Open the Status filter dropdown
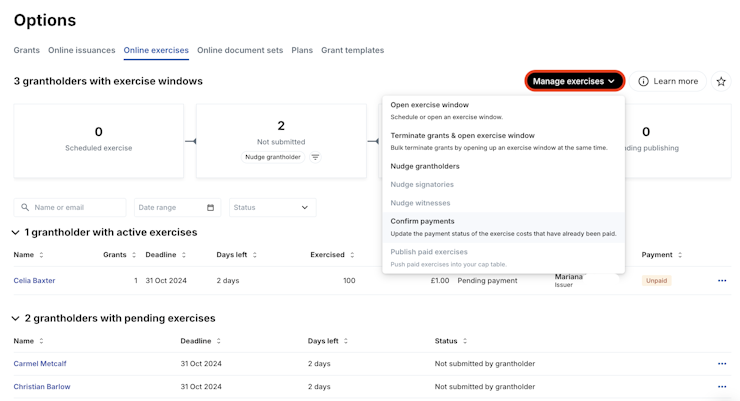 272,208
